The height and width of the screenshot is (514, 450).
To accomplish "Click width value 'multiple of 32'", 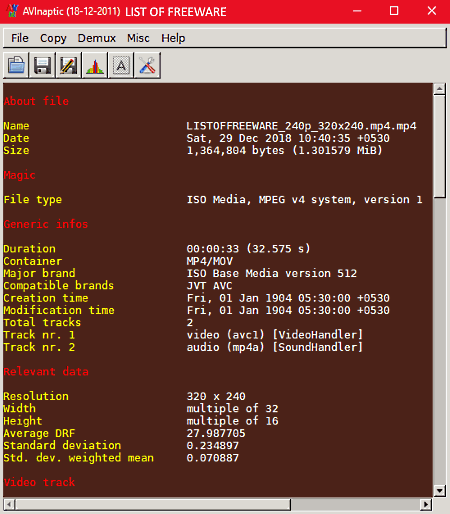I will [x=232, y=408].
